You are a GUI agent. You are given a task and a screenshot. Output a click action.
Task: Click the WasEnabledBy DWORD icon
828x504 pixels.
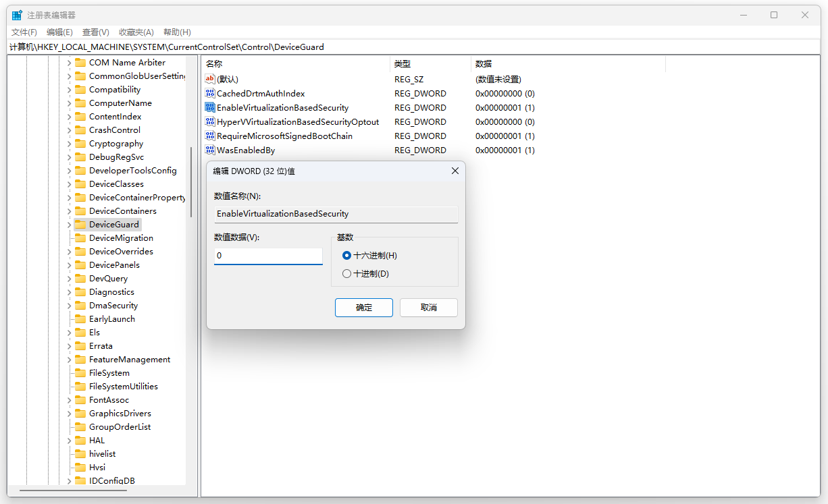(x=209, y=150)
